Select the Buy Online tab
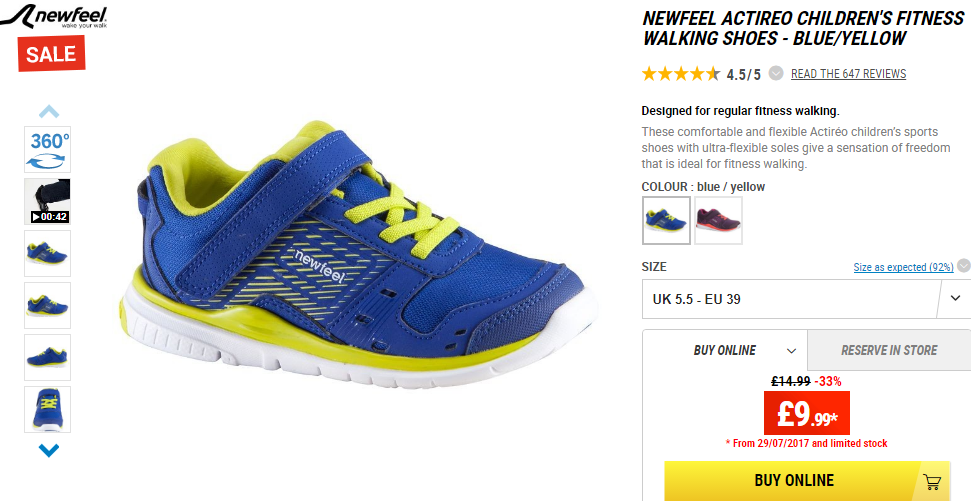This screenshot has width=971, height=501. point(725,351)
